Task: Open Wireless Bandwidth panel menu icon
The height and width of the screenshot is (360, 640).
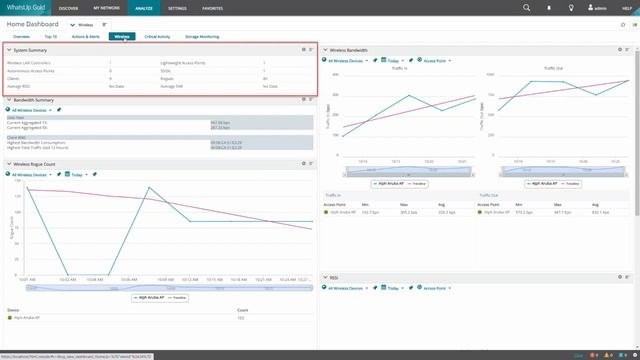Action: coord(627,49)
